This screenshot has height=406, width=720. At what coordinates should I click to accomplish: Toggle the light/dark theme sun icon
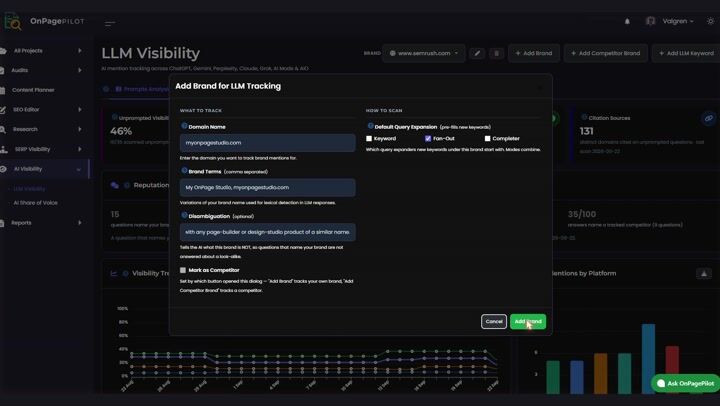tap(710, 21)
